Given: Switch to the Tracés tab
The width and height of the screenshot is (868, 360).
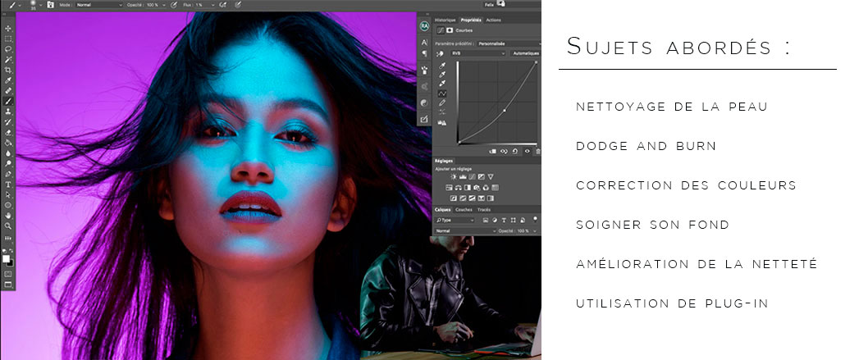Looking at the screenshot, I should (484, 210).
